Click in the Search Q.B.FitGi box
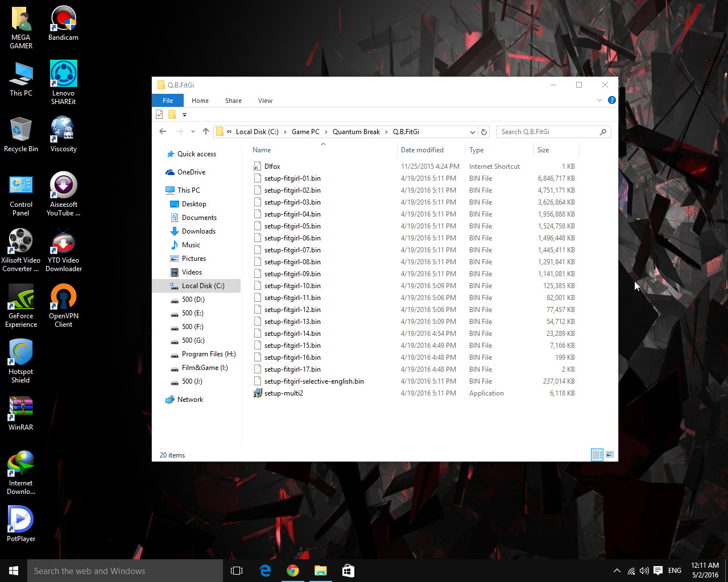 tap(546, 132)
